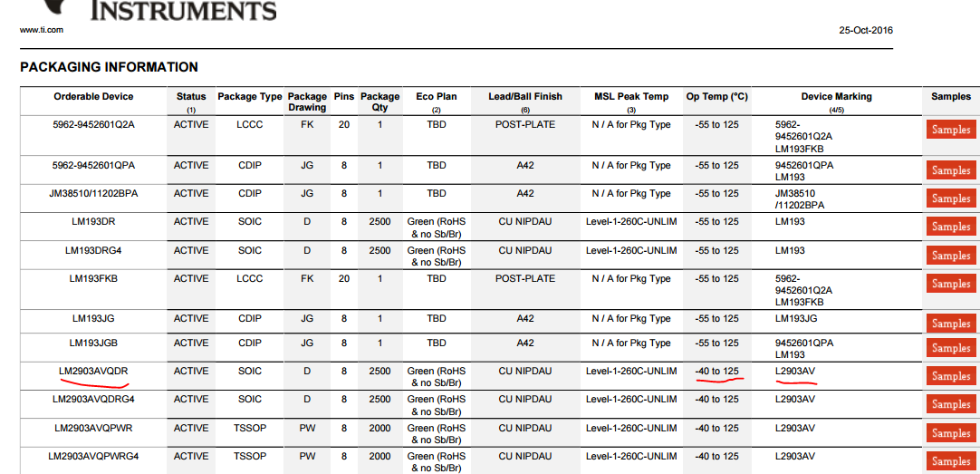Click the Samples column header
Image resolution: width=980 pixels, height=474 pixels.
point(951,96)
